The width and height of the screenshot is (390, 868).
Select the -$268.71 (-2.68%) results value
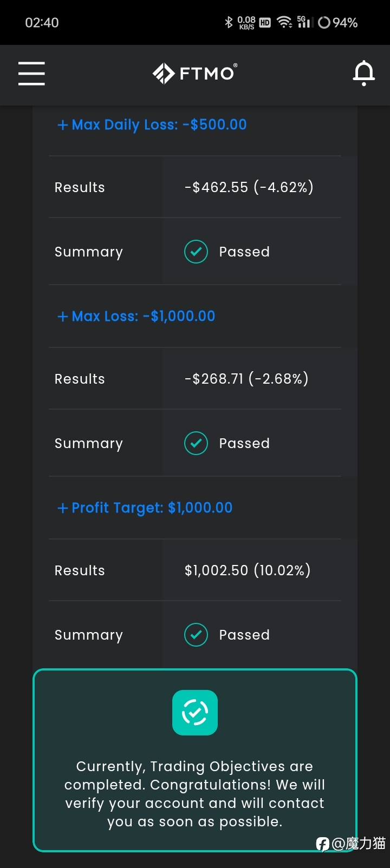[246, 379]
